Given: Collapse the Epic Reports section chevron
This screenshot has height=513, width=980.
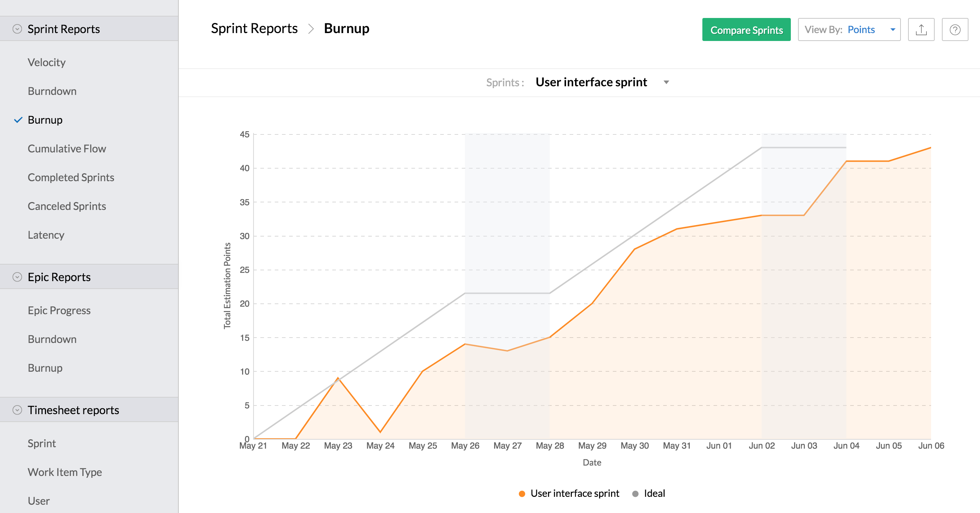Looking at the screenshot, I should [17, 277].
